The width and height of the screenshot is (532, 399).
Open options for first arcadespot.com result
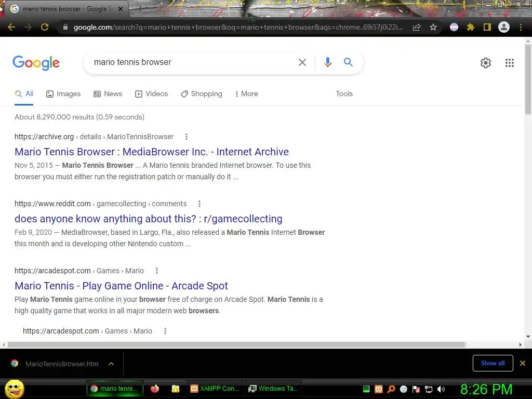pos(157,271)
